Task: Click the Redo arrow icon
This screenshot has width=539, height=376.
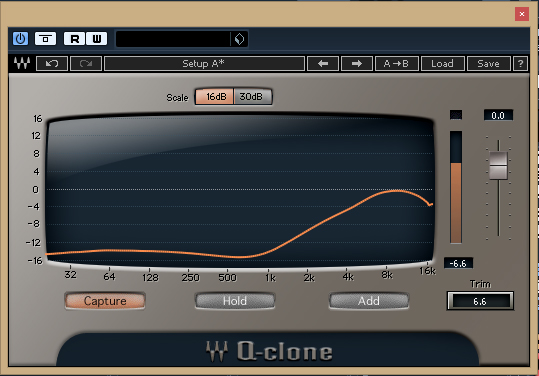Action: click(86, 64)
